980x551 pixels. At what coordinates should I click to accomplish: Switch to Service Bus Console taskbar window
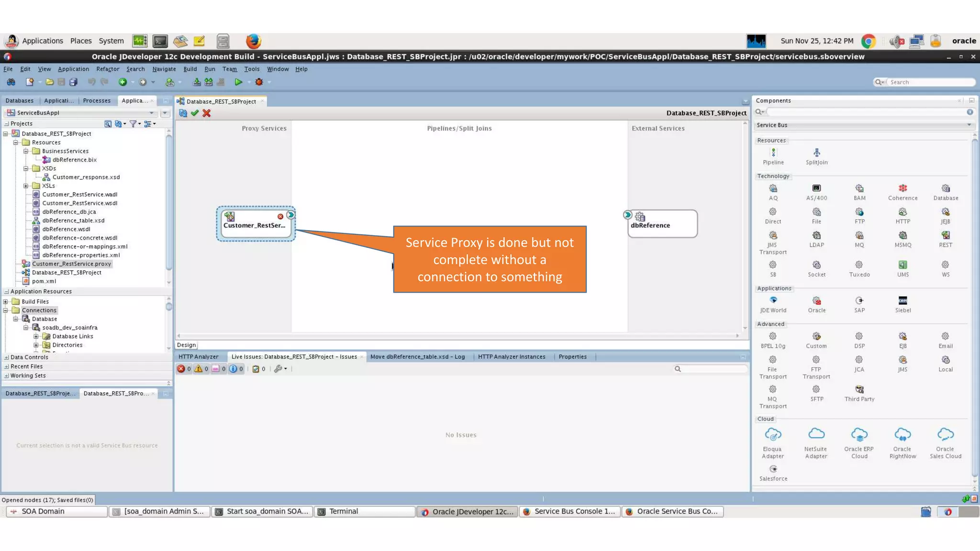point(569,512)
